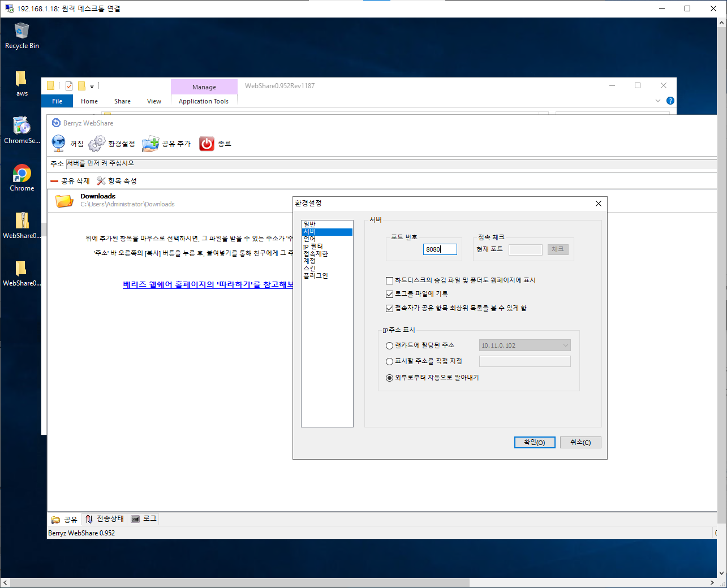The image size is (727, 588).
Task: Click the red 종료 power icon
Action: point(207,144)
